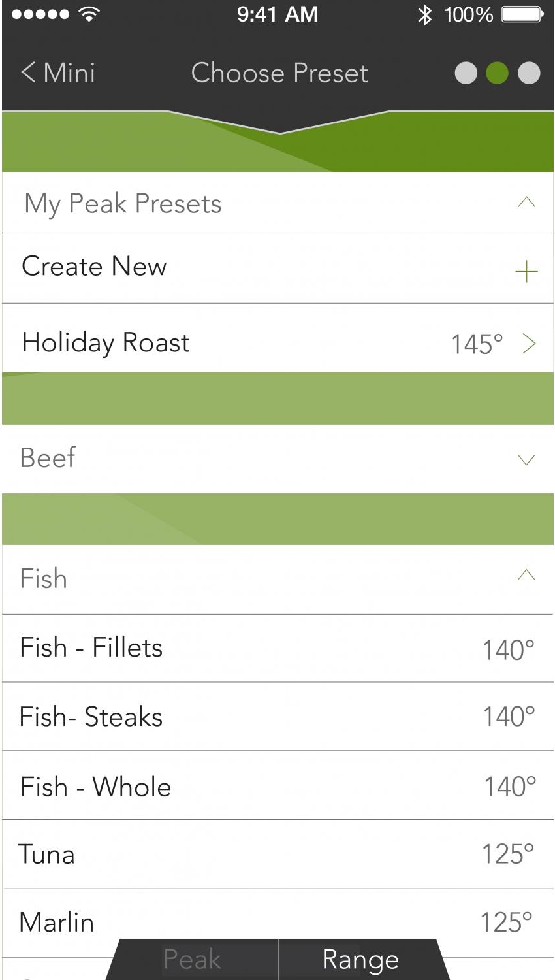The height and width of the screenshot is (980, 555).
Task: Tap the battery indicator icon
Action: 522,14
